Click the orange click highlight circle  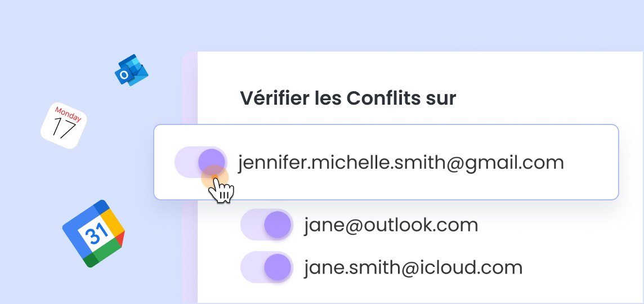pyautogui.click(x=214, y=177)
